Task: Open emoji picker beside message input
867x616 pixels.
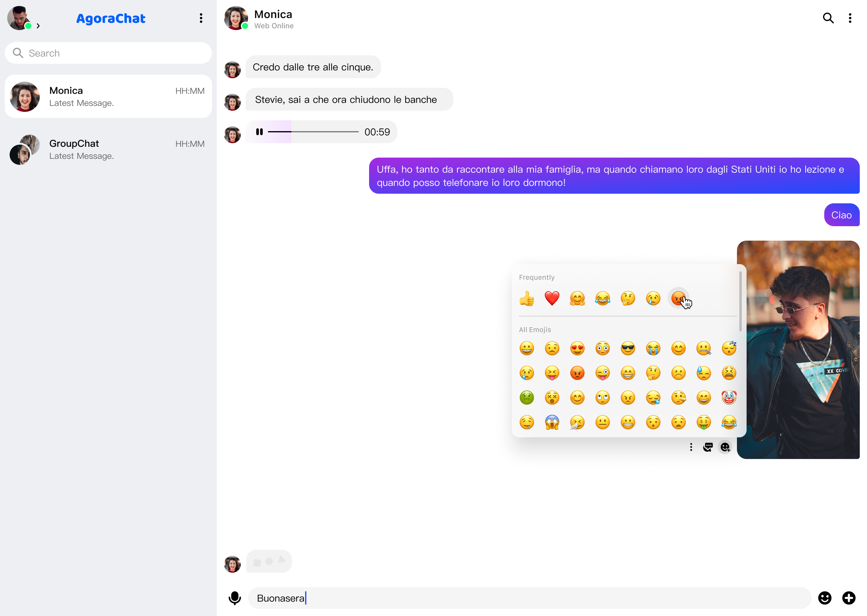Action: coord(825,598)
